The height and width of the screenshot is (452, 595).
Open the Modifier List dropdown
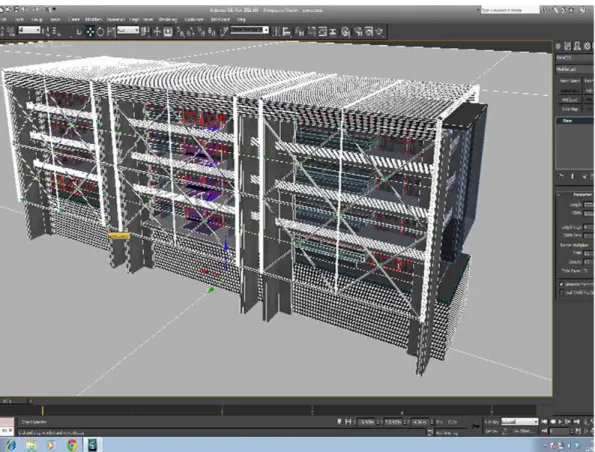pyautogui.click(x=575, y=69)
